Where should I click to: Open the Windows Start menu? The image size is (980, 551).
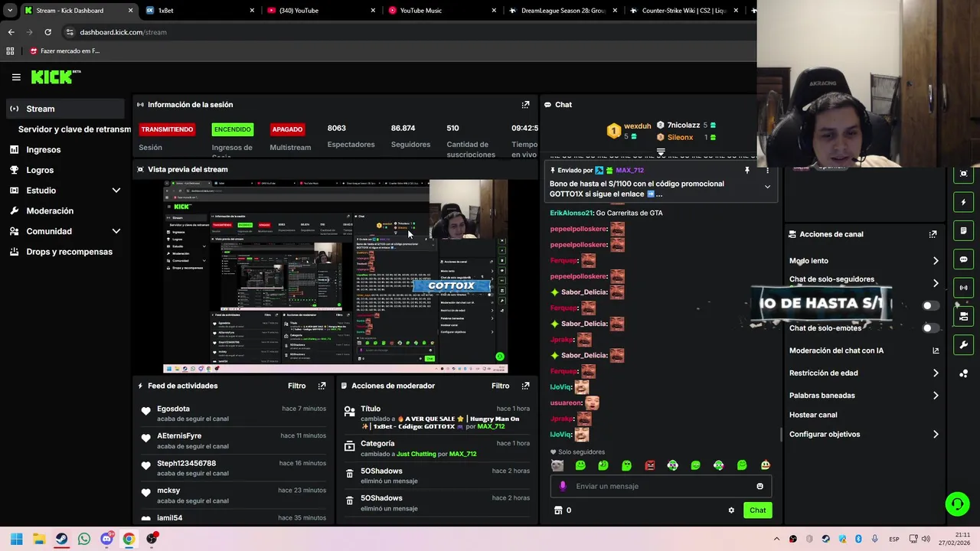click(16, 539)
